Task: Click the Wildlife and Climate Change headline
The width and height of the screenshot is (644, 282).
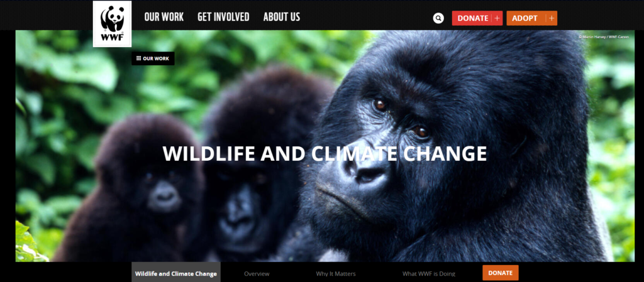Action: coord(325,154)
